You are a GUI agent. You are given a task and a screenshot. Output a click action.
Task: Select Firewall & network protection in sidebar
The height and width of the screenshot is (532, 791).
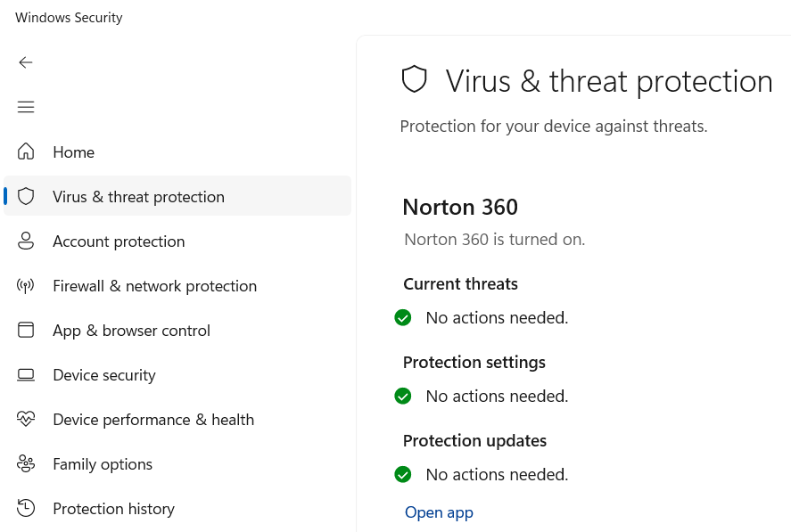pos(154,285)
